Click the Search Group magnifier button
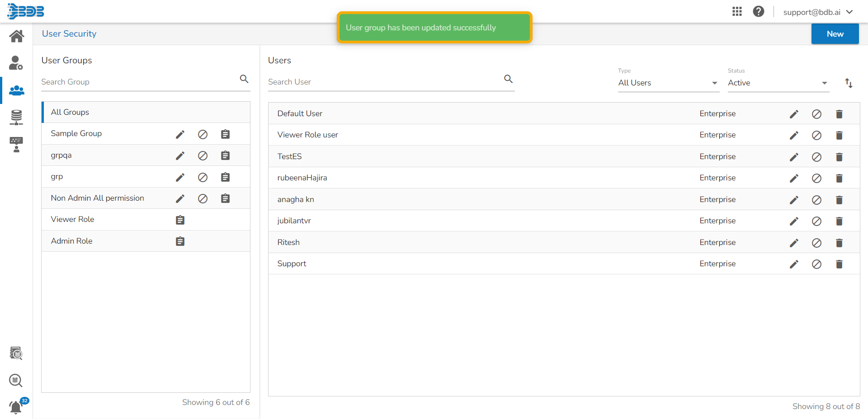 [x=244, y=79]
